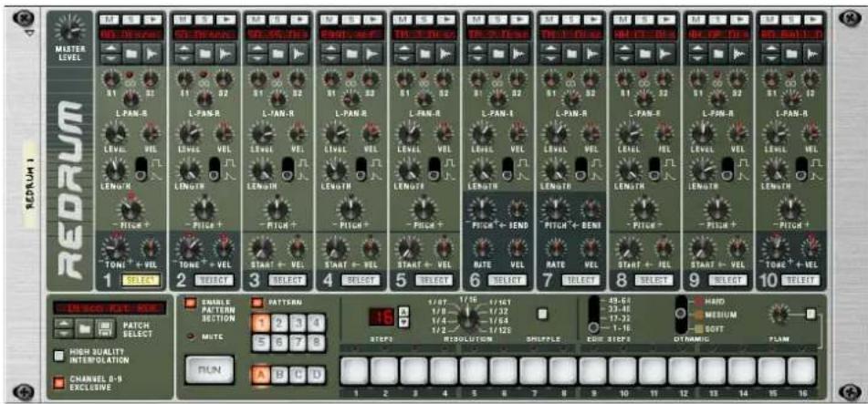Screen dimensions: 868x404
Task: Toggle the Flam button
Action: tap(811, 314)
